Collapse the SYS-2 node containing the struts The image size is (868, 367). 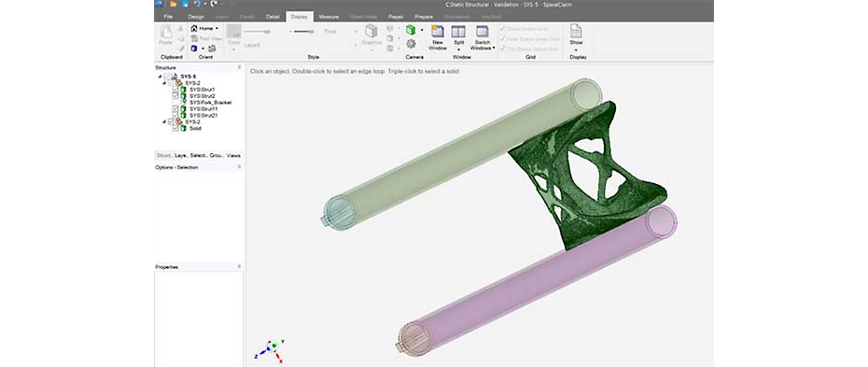(164, 82)
